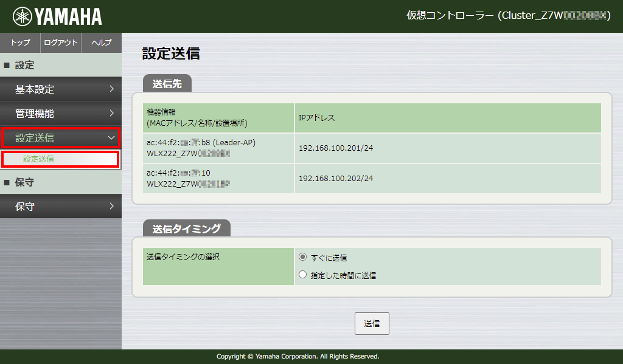
Task: Click the chevron icon beside 保守
Action: click(113, 206)
